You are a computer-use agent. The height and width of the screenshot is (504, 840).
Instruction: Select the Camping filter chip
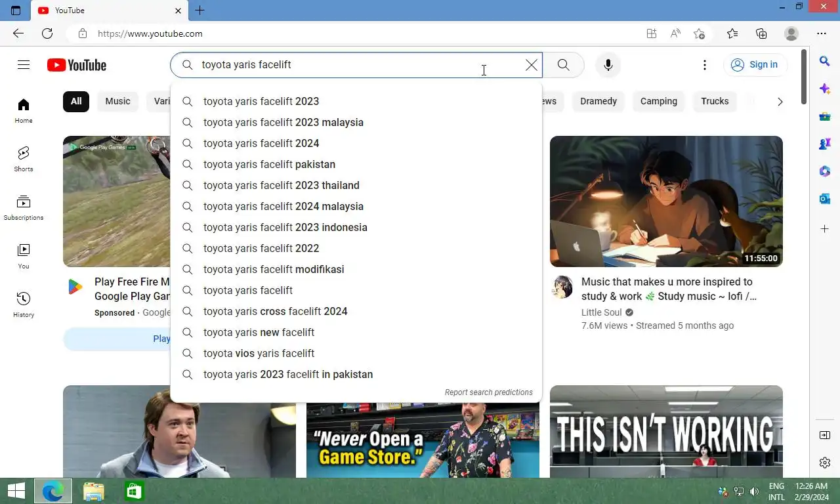tap(659, 101)
